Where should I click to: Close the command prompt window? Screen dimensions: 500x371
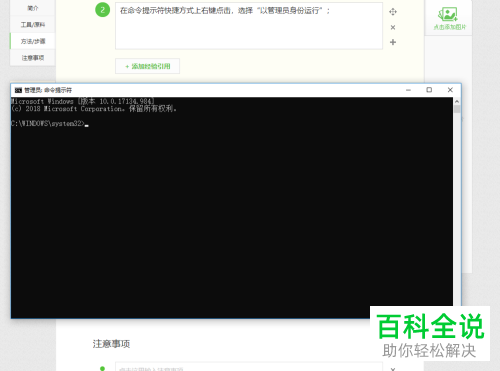(x=450, y=90)
